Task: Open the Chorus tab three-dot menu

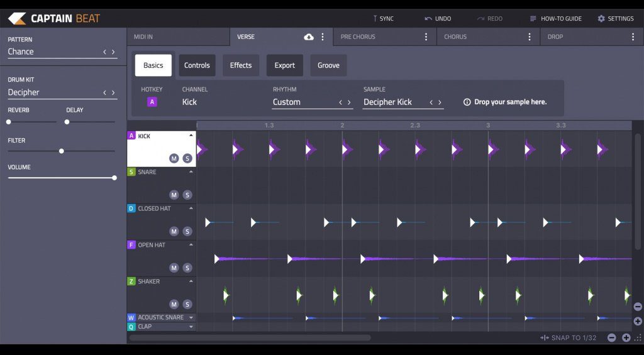Action: click(530, 37)
